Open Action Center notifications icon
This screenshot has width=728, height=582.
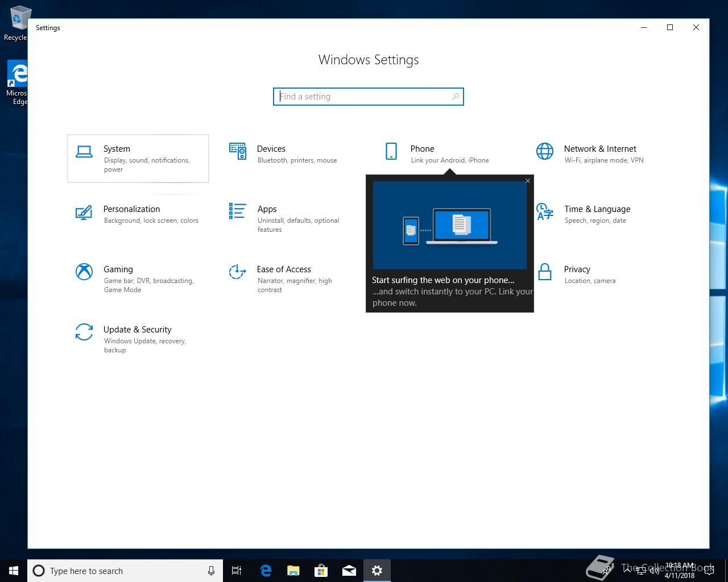pos(709,571)
